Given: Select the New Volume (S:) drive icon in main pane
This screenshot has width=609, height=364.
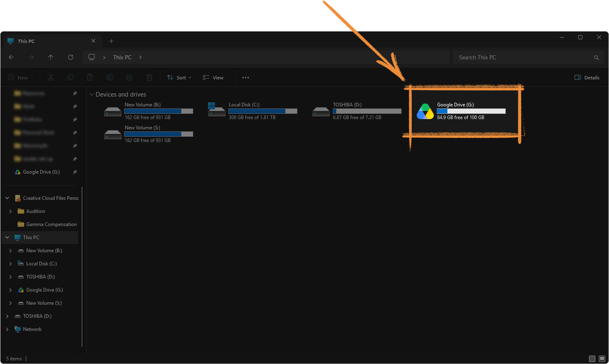Looking at the screenshot, I should pos(113,134).
